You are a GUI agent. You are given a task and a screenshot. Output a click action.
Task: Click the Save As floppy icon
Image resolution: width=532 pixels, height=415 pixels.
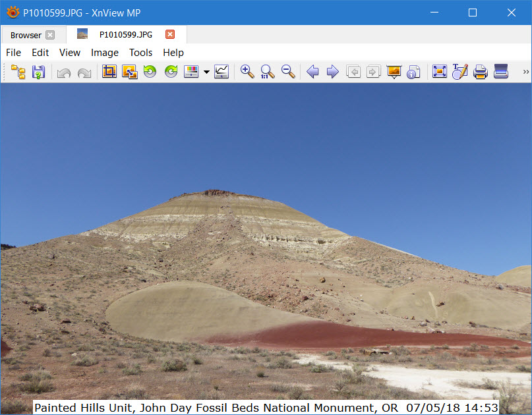38,72
